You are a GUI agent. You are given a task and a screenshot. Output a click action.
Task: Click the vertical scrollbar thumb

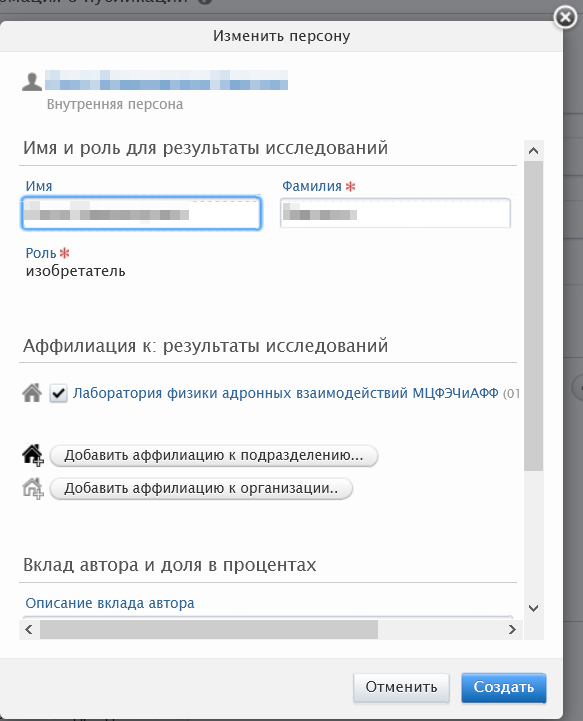(x=533, y=315)
